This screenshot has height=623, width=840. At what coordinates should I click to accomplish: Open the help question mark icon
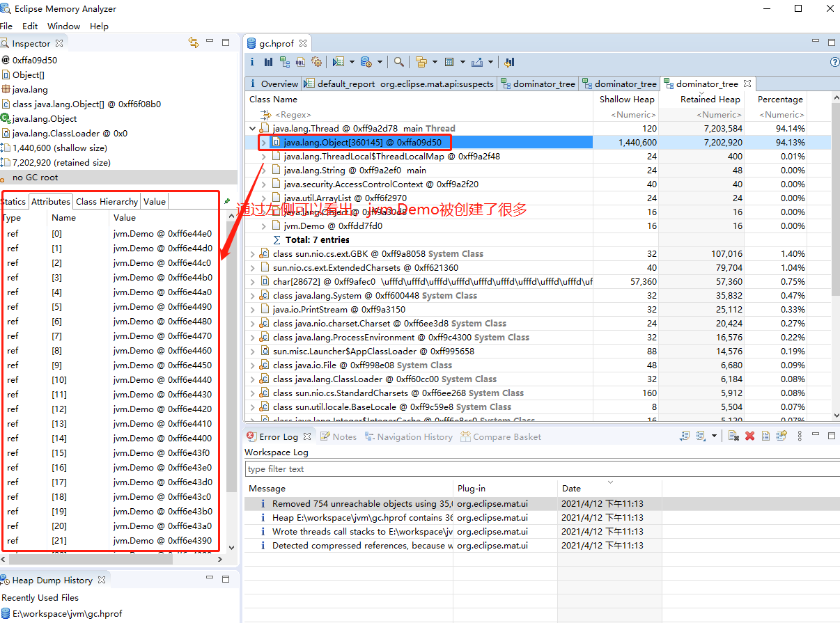click(835, 62)
